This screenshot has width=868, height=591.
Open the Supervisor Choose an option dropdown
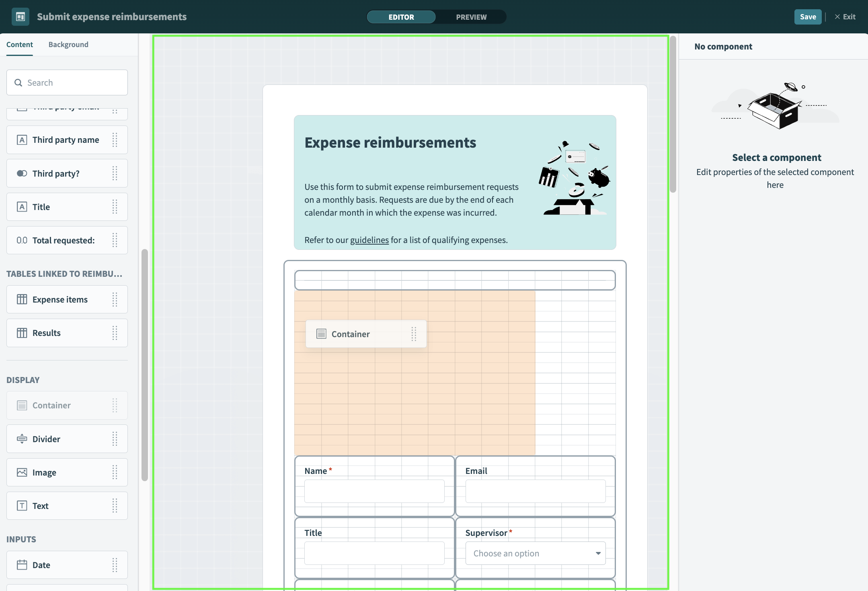pyautogui.click(x=535, y=553)
